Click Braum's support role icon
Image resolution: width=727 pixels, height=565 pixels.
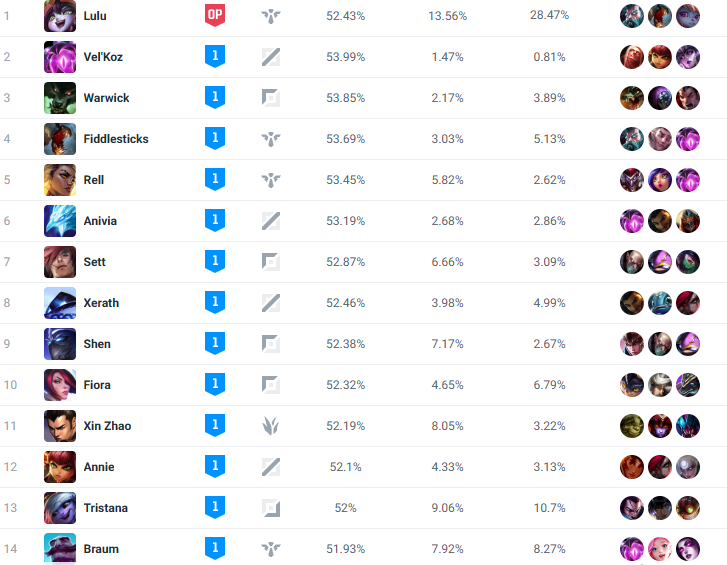271,549
